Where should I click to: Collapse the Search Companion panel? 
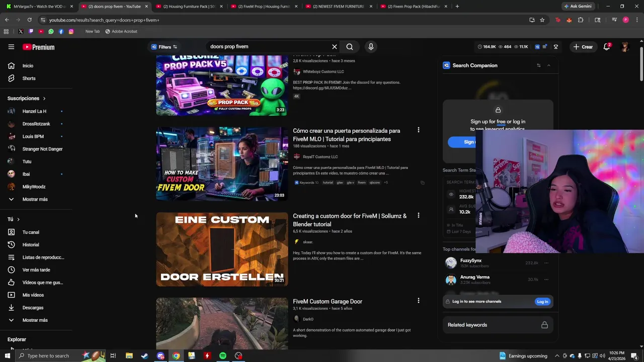[548, 65]
